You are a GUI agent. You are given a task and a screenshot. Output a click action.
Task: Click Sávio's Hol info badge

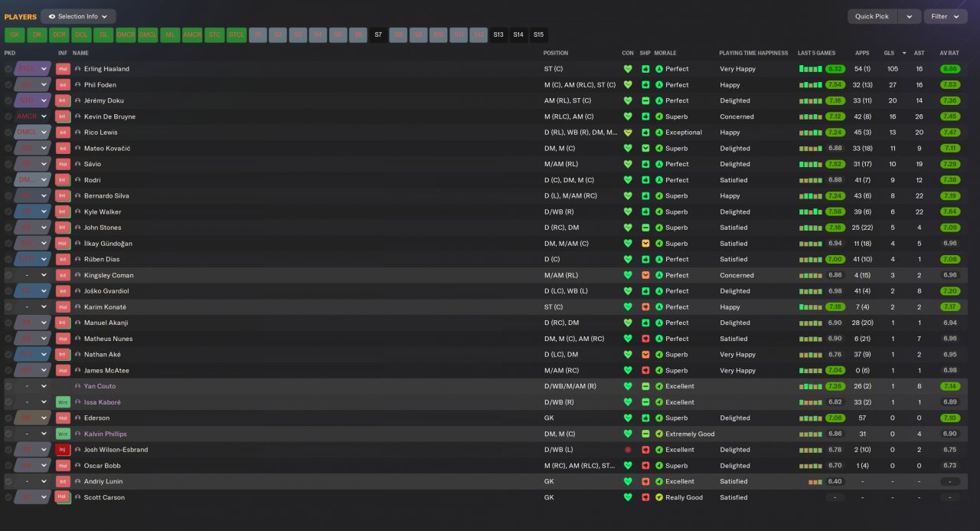coord(63,164)
